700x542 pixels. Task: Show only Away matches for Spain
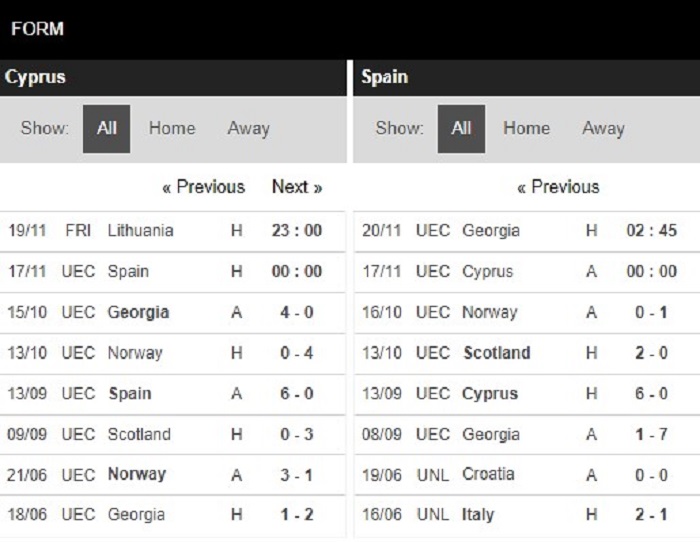(603, 129)
